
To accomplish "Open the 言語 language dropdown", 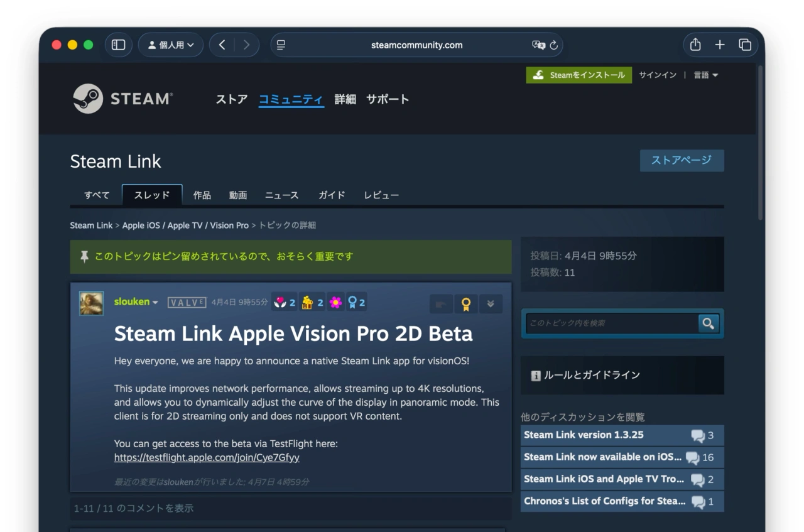I will (705, 75).
